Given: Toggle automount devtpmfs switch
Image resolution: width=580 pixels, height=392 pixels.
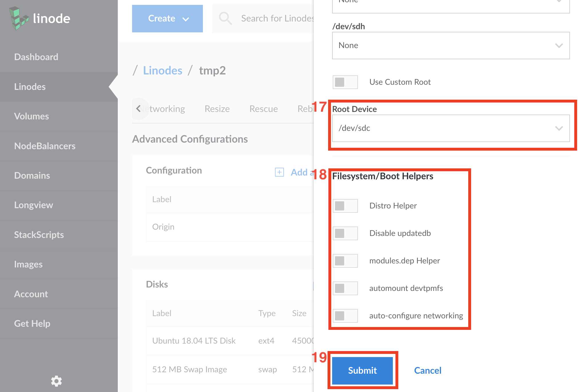Looking at the screenshot, I should (x=345, y=288).
